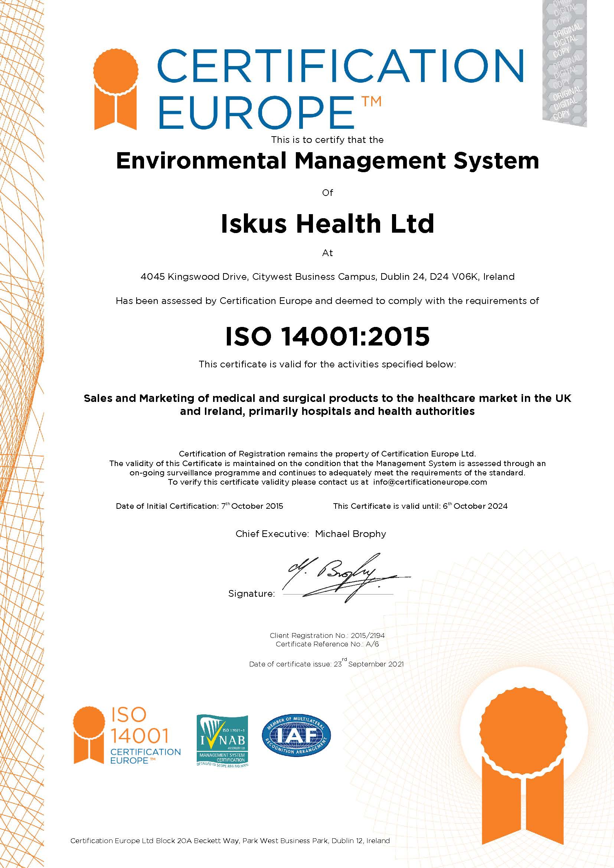614x868 pixels.
Task: Click the Sales and Marketing scope paragraph
Action: tap(327, 404)
